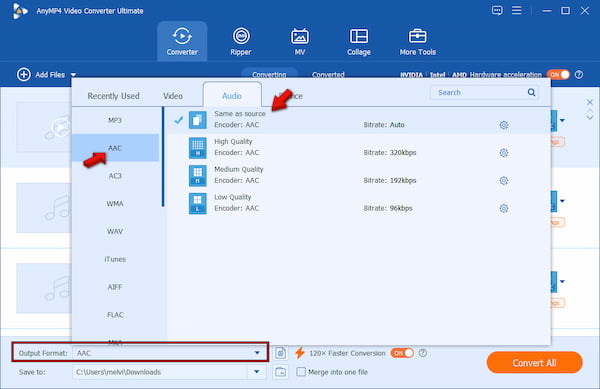The height and width of the screenshot is (389, 600).
Task: Select AC3 format in the list
Action: pos(115,176)
